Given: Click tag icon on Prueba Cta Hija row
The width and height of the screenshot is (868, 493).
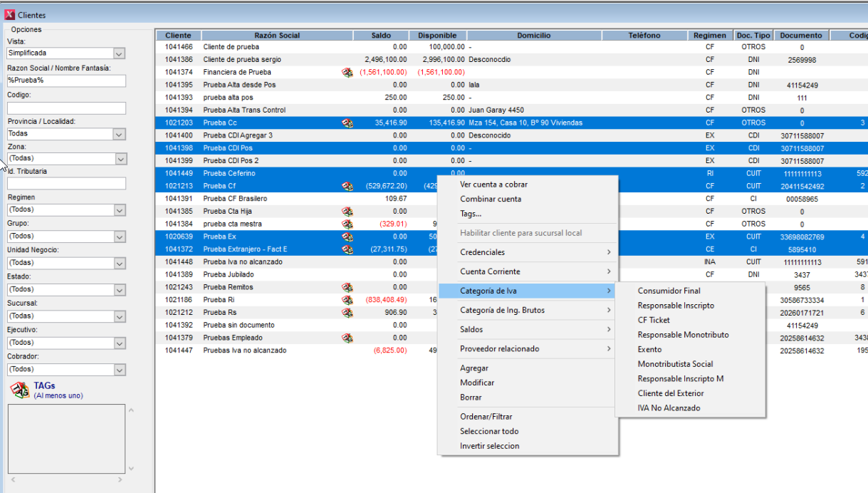Looking at the screenshot, I should tap(347, 211).
